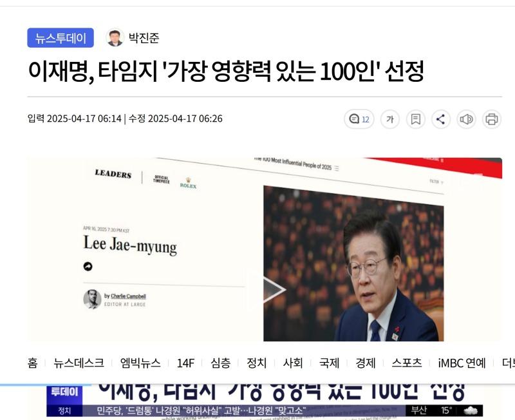Go to the 홈 menu
515x420 pixels.
click(x=33, y=363)
